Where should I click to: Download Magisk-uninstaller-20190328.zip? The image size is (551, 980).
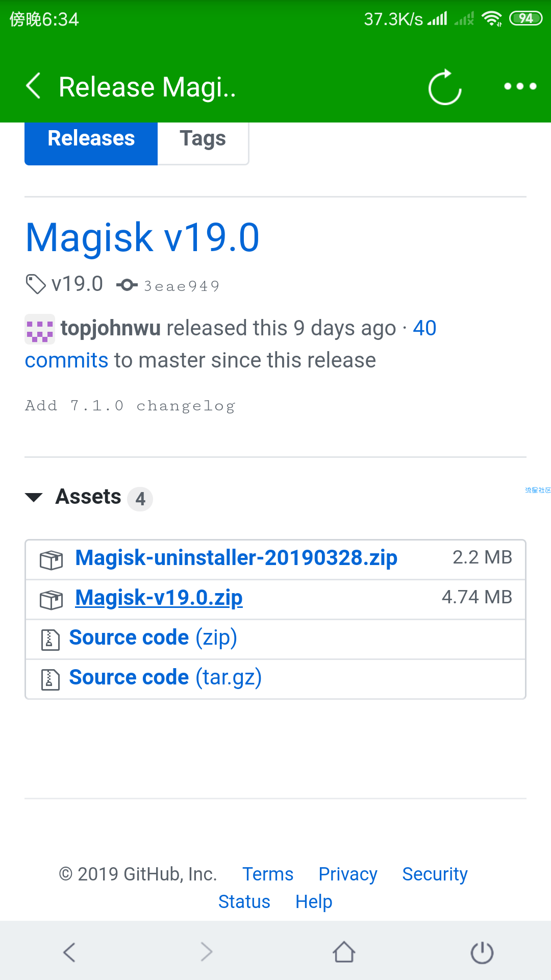(x=236, y=558)
